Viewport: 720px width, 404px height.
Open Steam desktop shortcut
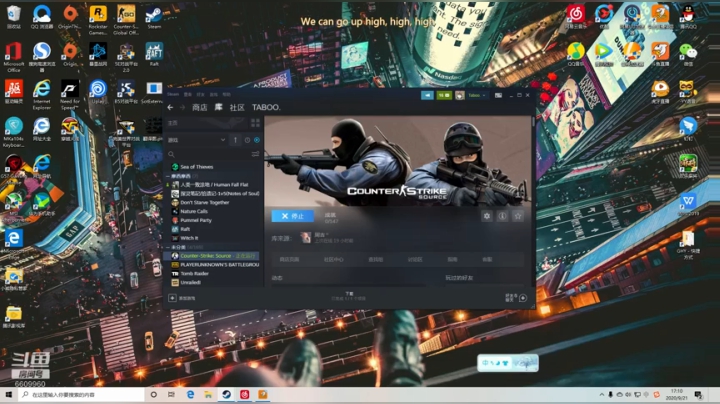tap(154, 17)
